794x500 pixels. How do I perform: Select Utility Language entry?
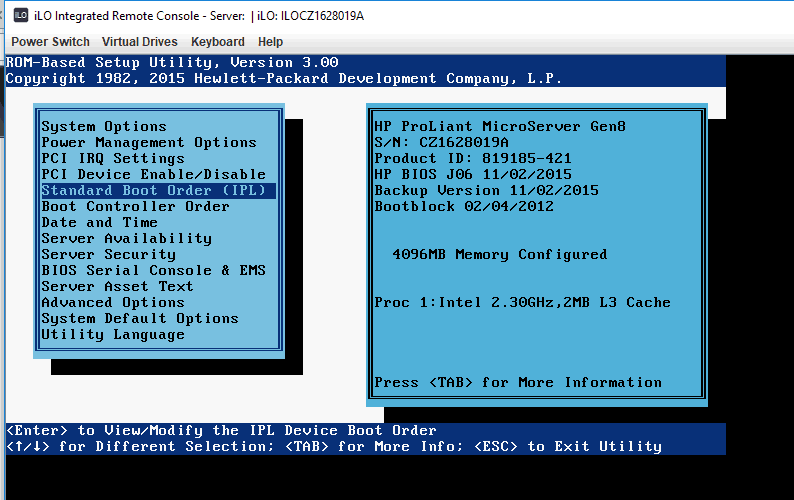113,335
